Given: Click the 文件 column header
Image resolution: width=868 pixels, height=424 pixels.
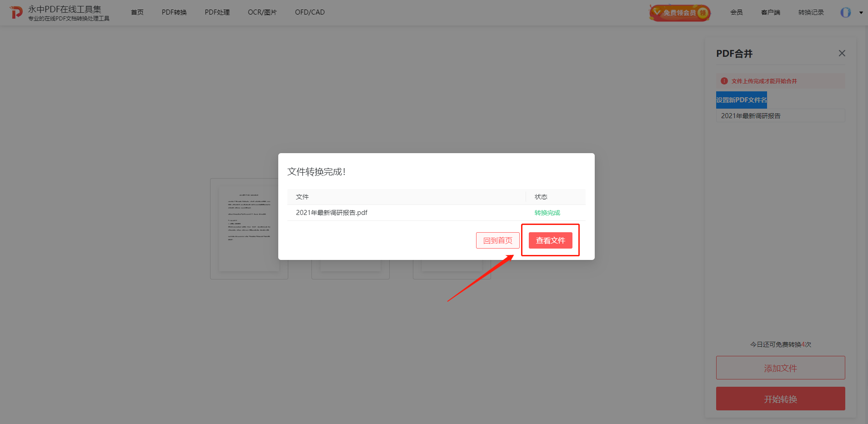Looking at the screenshot, I should (302, 197).
